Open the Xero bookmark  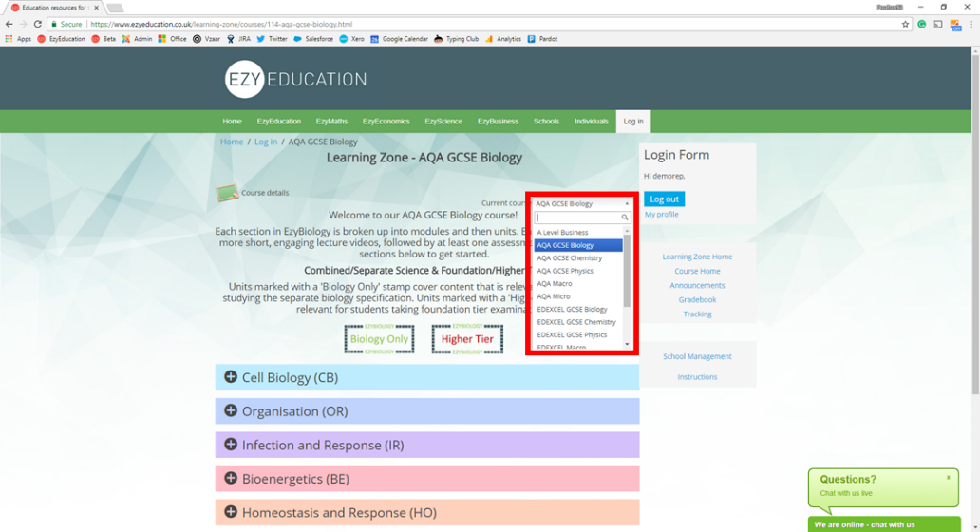click(x=351, y=39)
